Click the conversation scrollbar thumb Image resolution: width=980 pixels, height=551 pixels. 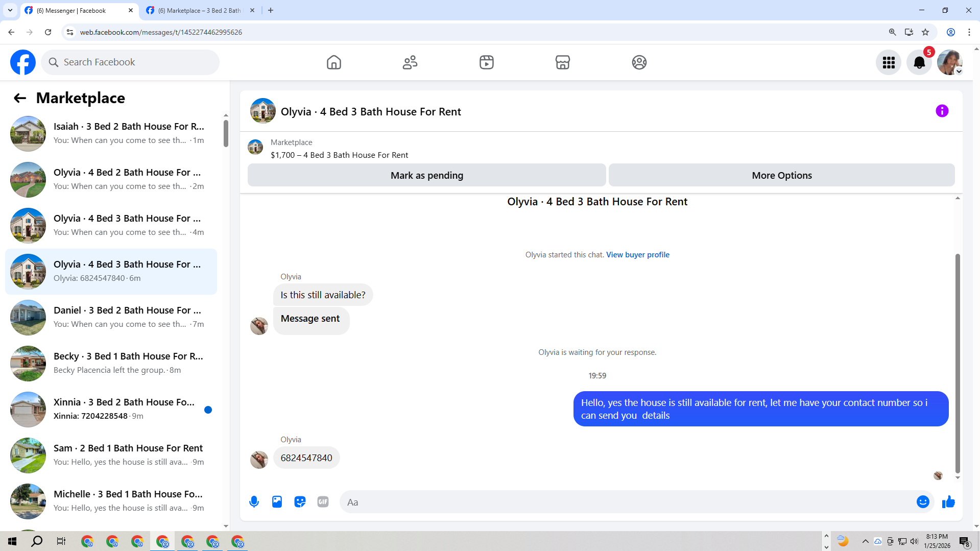click(958, 364)
